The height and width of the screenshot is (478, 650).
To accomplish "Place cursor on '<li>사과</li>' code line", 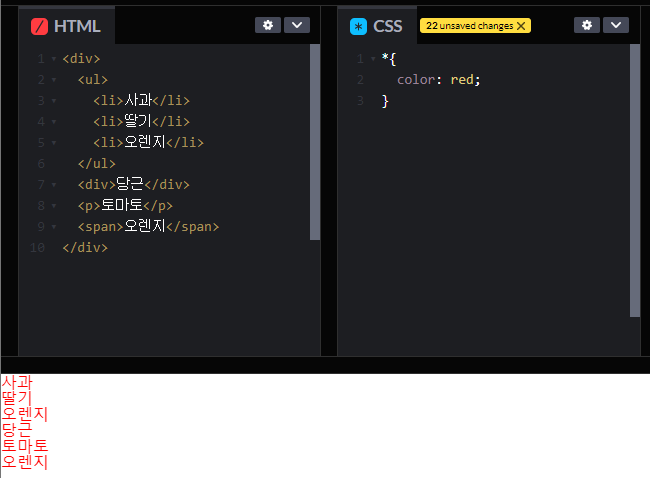I will click(141, 100).
